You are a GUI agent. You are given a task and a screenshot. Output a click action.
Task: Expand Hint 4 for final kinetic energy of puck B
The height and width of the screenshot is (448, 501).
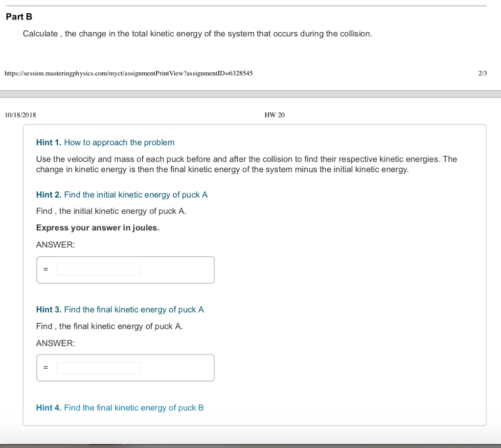click(120, 407)
